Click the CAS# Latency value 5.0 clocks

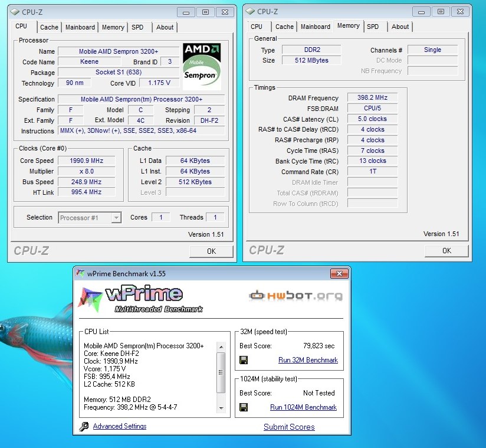click(x=372, y=119)
